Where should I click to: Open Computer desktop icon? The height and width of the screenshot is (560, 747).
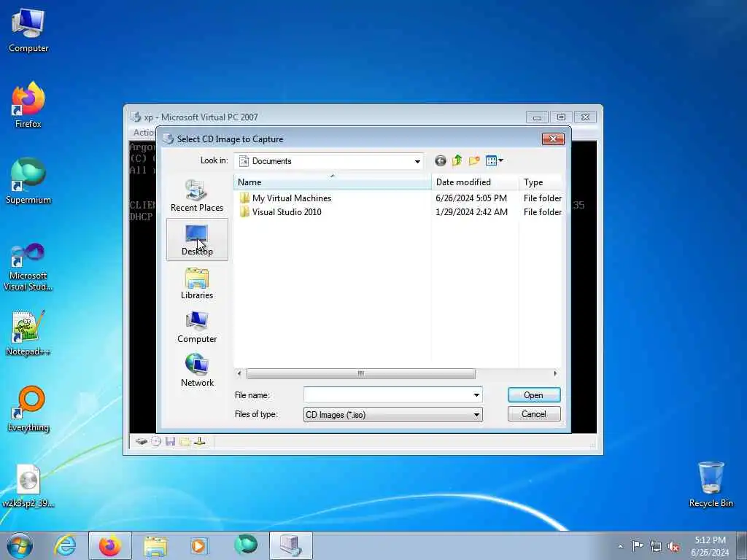[28, 31]
